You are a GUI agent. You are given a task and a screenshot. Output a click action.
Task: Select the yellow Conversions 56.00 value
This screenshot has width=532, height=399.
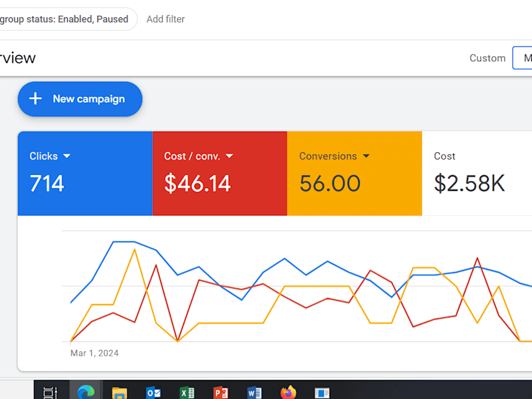[330, 184]
